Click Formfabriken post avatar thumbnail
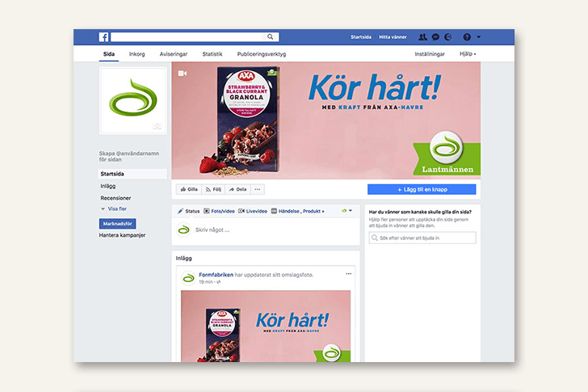 [188, 278]
